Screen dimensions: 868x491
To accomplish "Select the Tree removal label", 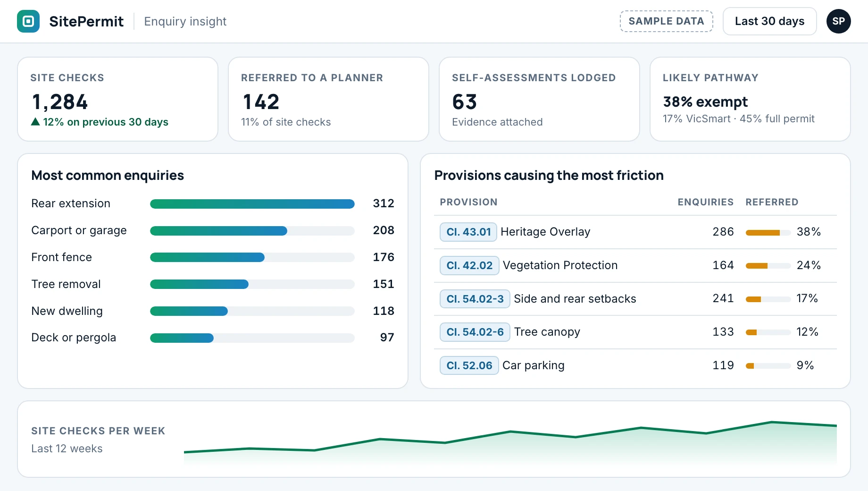I will pos(66,284).
